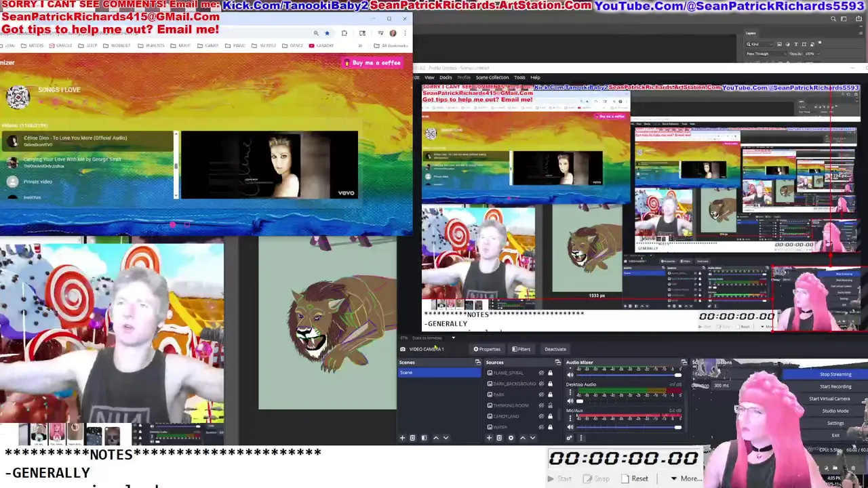Toggle lock on THINKING ROOM source
This screenshot has width=868, height=488.
click(550, 405)
